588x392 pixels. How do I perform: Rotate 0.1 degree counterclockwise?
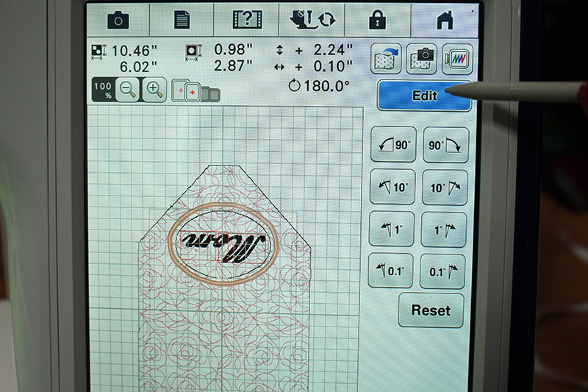[390, 271]
